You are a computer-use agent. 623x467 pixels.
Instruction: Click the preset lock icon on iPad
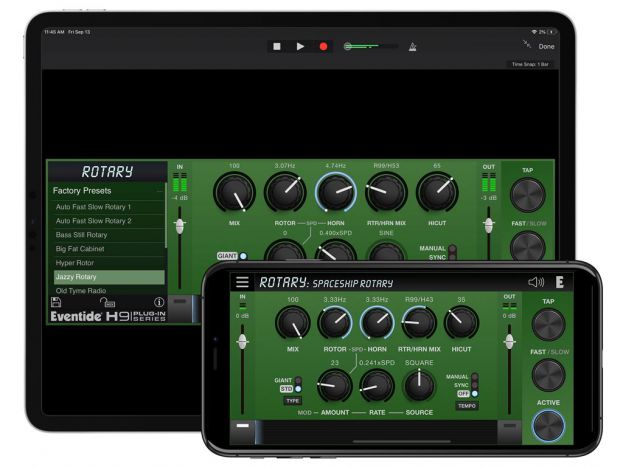107,302
